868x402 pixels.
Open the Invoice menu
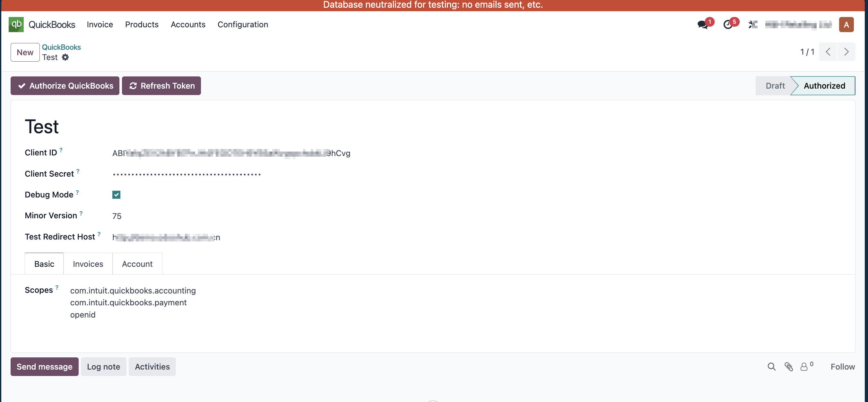pyautogui.click(x=100, y=25)
